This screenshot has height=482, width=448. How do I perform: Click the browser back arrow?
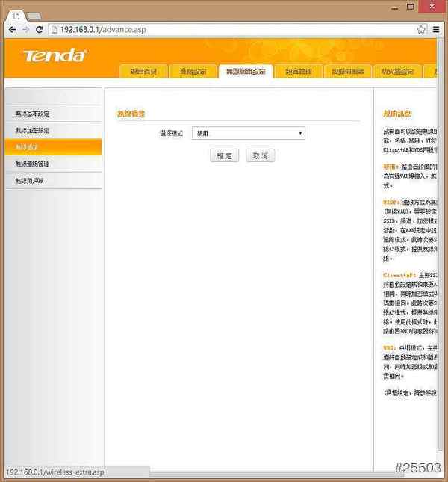(12, 29)
